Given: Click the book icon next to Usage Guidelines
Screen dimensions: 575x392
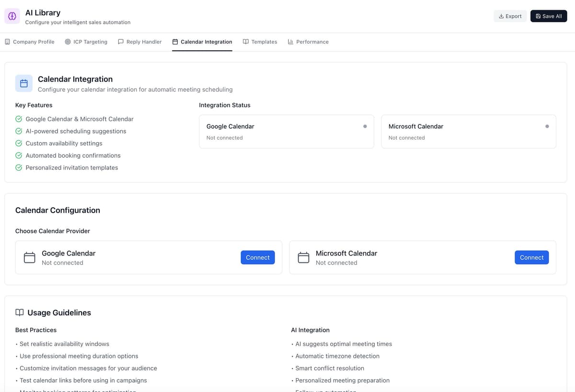Looking at the screenshot, I should (x=20, y=313).
